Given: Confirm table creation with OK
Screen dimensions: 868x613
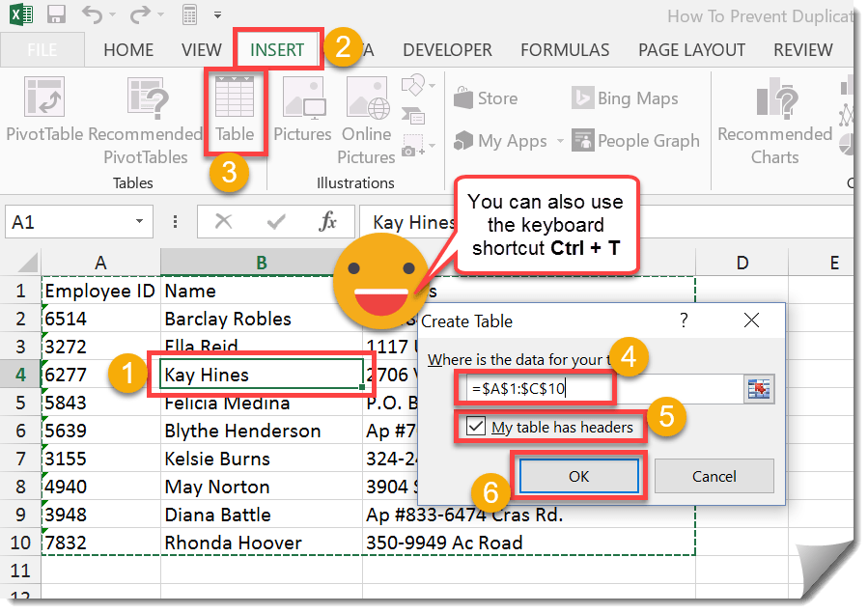Looking at the screenshot, I should click(x=579, y=475).
